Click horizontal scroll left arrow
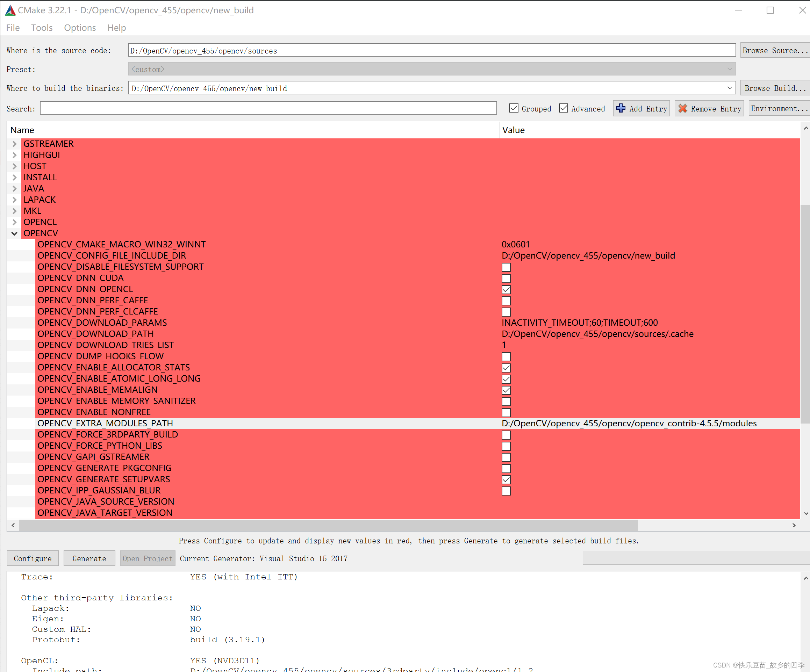This screenshot has width=810, height=672. tap(13, 525)
